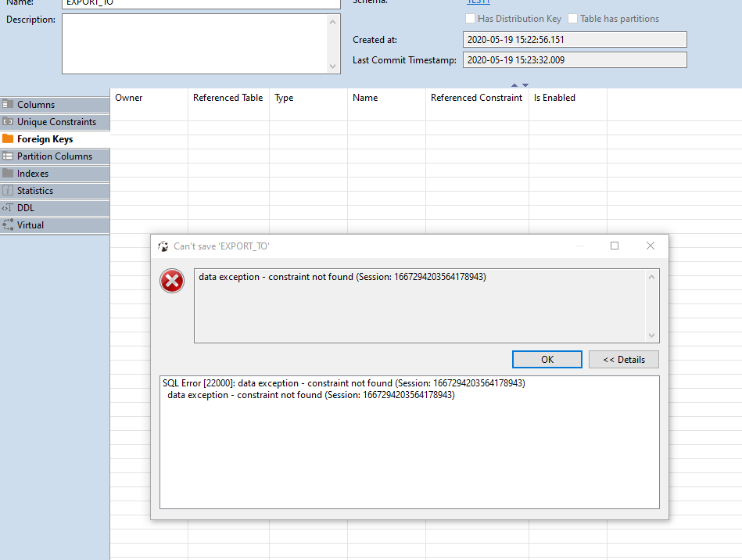The width and height of the screenshot is (742, 560).
Task: Click the Created at field
Action: coord(575,40)
